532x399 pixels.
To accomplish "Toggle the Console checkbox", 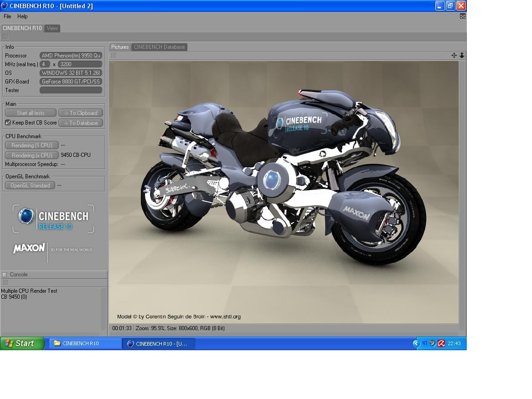I will pos(5,275).
